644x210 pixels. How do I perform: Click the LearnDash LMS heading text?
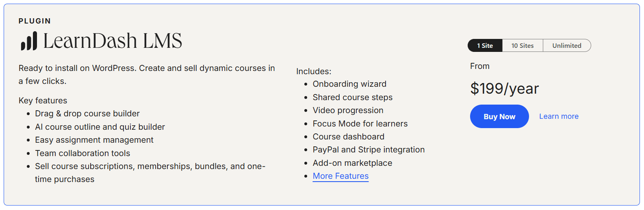113,41
